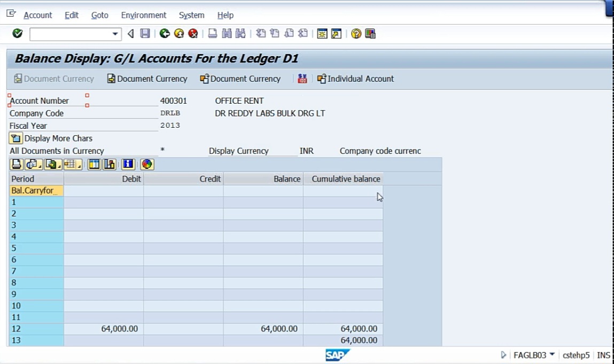Click the green Enter checkmark icon
Screen dimensions: 614x364
pyautogui.click(x=17, y=34)
